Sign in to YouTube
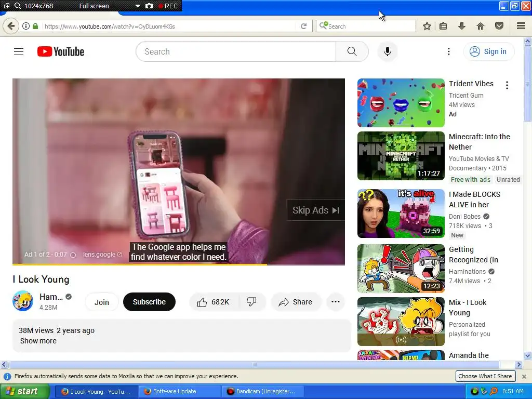The height and width of the screenshot is (399, 532). [488, 51]
